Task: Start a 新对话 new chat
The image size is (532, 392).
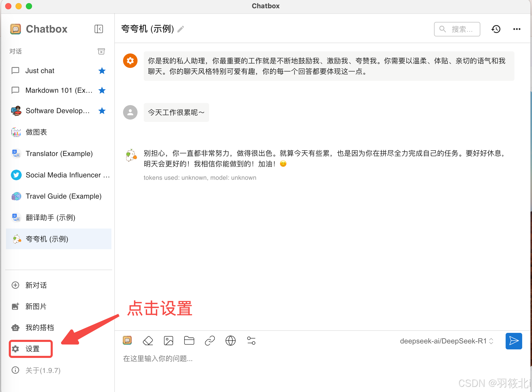Action: pos(36,285)
